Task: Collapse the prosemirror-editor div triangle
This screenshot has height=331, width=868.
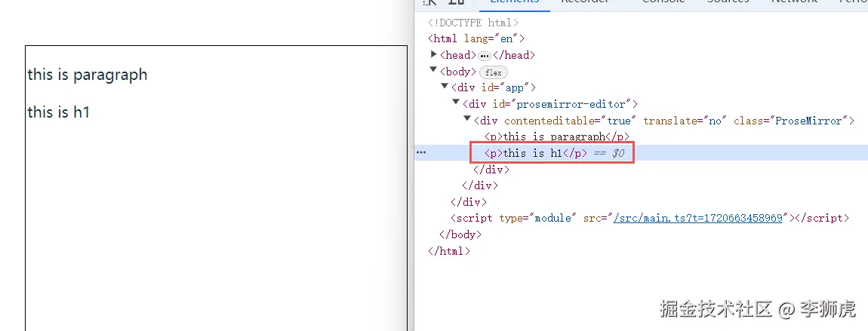Action: 456,103
